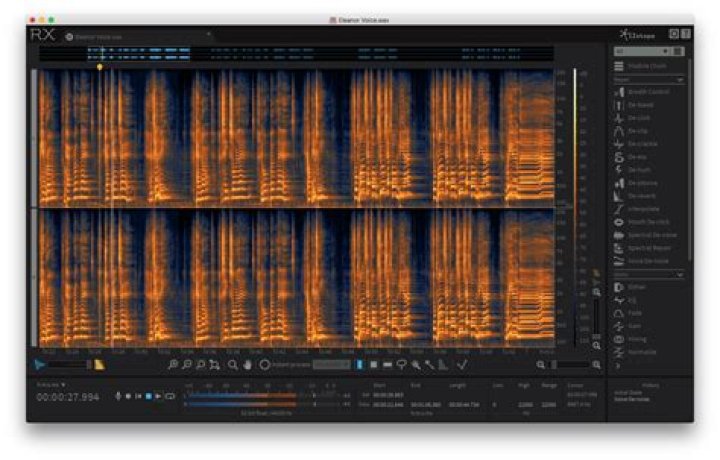Select the Magic Wand tool
The height and width of the screenshot is (460, 720).
(429, 365)
